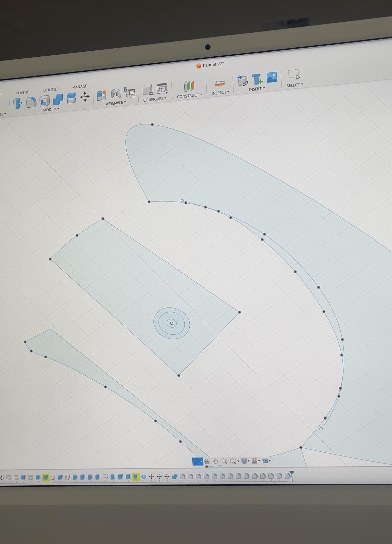Click the Press Pull tool icon
Viewport: 392px width, 544px height.
(18, 103)
